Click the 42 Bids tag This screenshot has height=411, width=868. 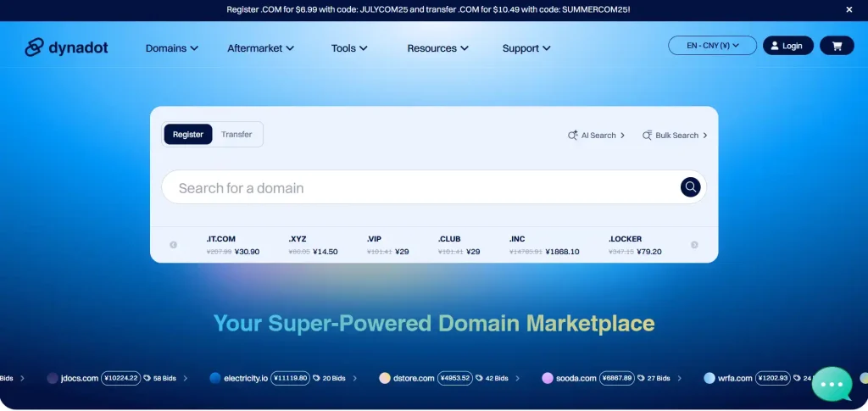492,378
